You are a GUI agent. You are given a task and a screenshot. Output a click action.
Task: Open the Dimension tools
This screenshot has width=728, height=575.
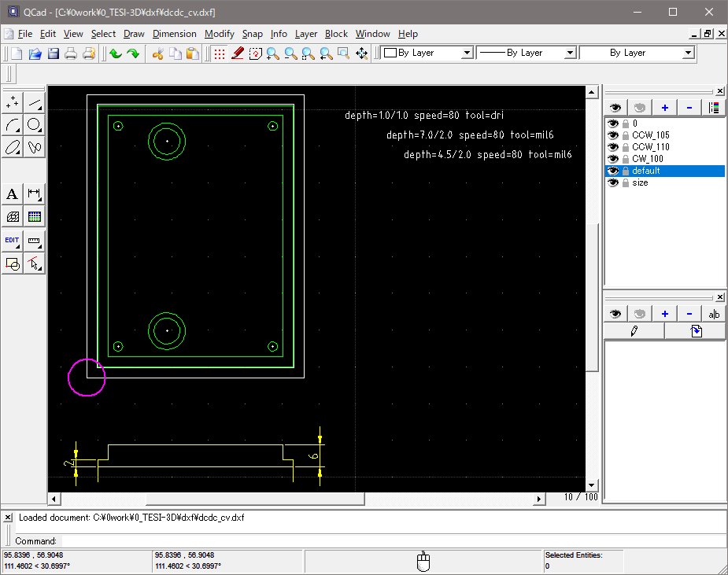(35, 194)
